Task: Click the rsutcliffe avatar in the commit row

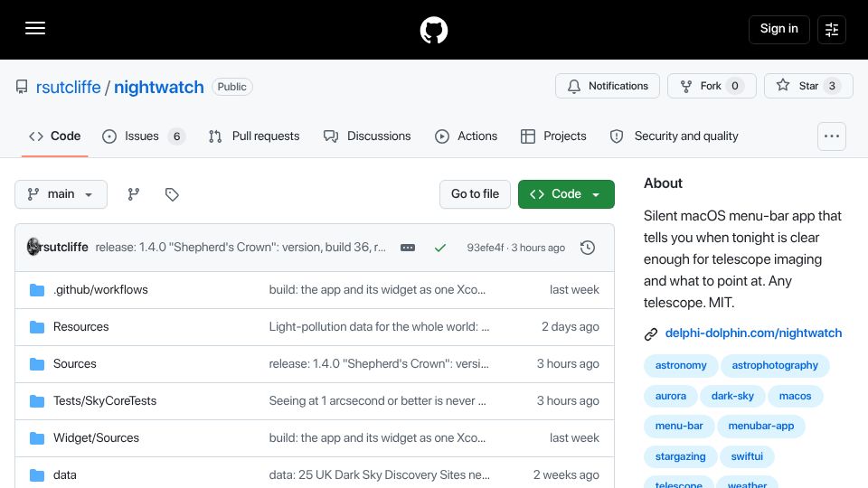Action: coord(33,247)
